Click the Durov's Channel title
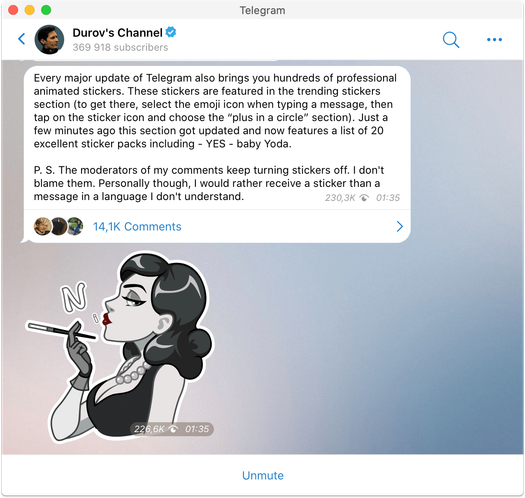The height and width of the screenshot is (498, 525). [118, 33]
